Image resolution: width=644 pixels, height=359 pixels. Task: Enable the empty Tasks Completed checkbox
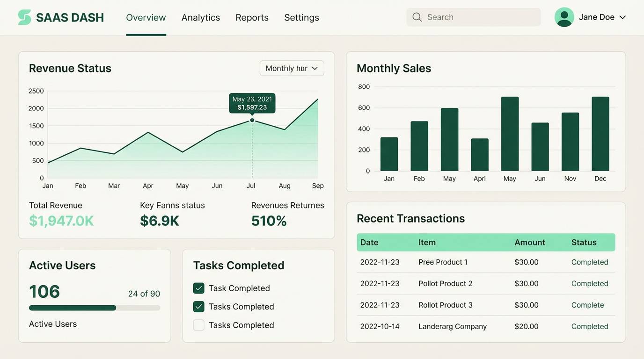[198, 325]
